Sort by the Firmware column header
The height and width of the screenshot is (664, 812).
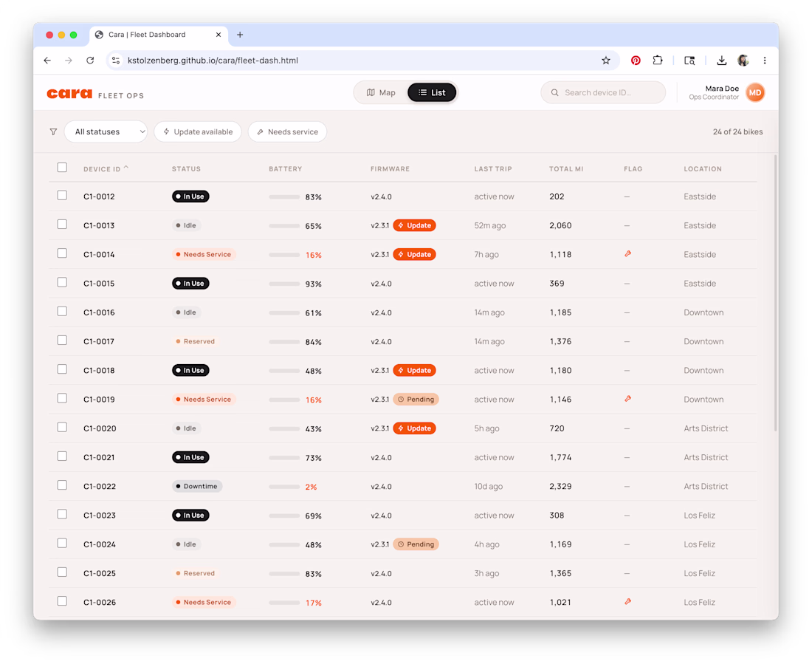390,169
